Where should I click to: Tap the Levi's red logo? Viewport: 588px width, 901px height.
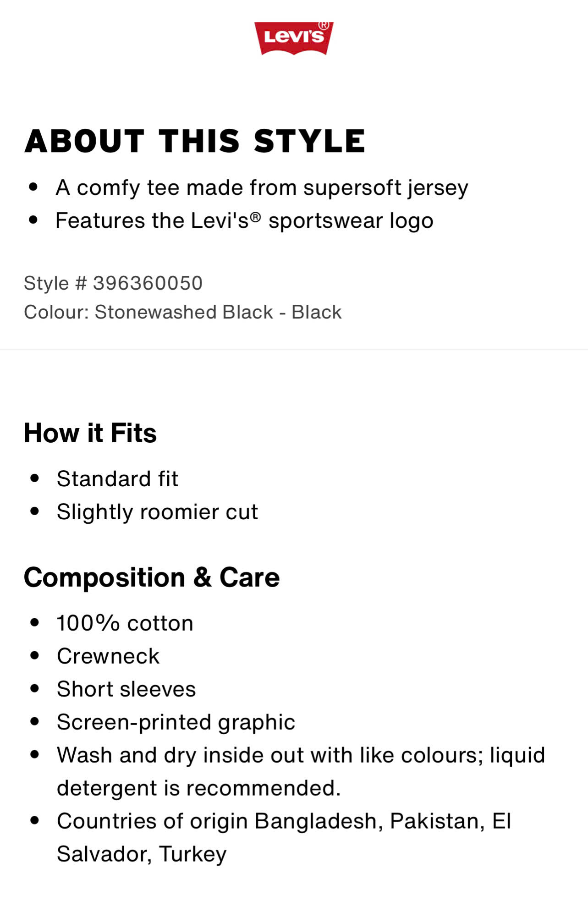point(294,38)
